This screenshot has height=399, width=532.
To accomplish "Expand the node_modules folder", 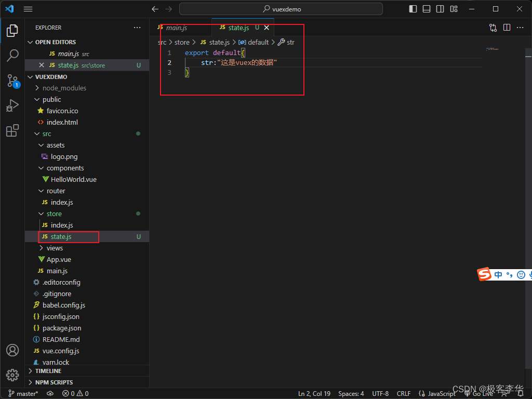I will 64,88.
